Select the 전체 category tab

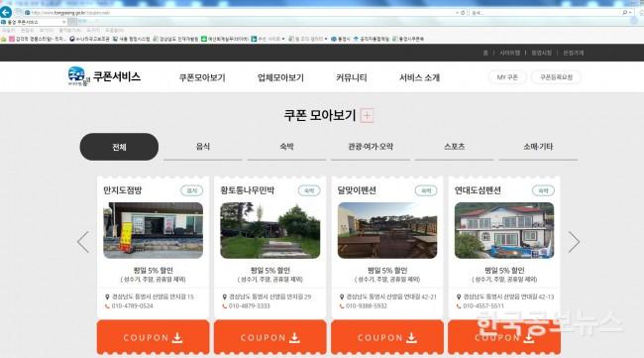pos(119,147)
